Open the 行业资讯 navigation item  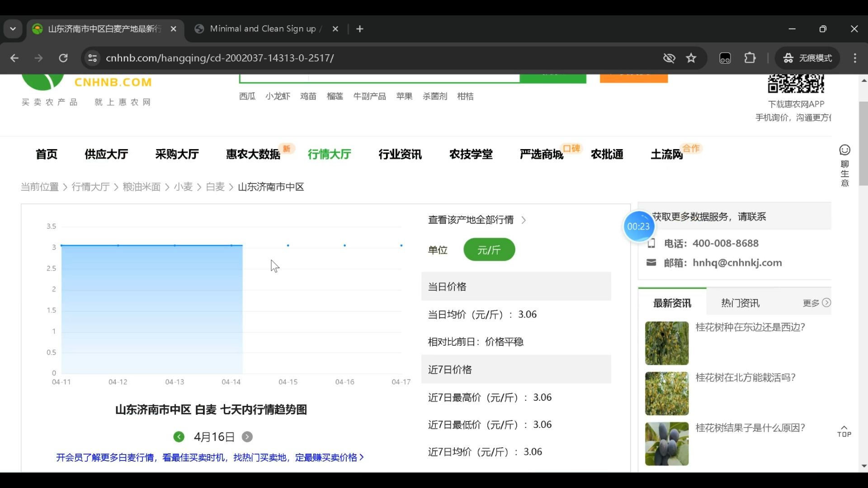[x=400, y=154]
